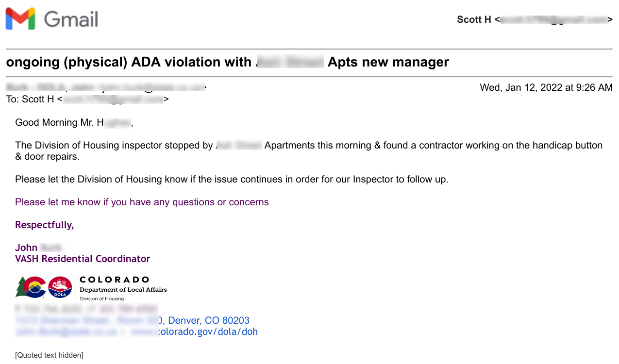The height and width of the screenshot is (364, 619).
Task: Click the purple Respectfully closing
Action: (x=44, y=225)
